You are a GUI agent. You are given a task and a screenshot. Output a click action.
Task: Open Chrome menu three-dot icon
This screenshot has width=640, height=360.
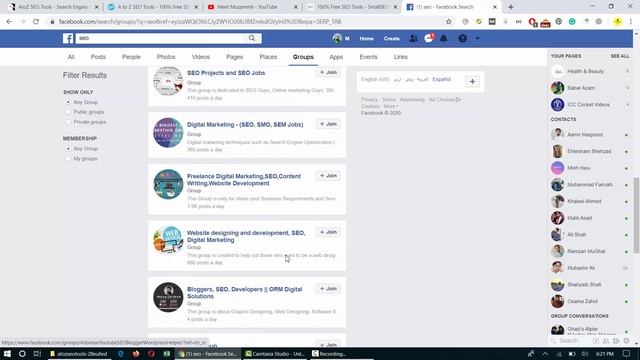[631, 22]
